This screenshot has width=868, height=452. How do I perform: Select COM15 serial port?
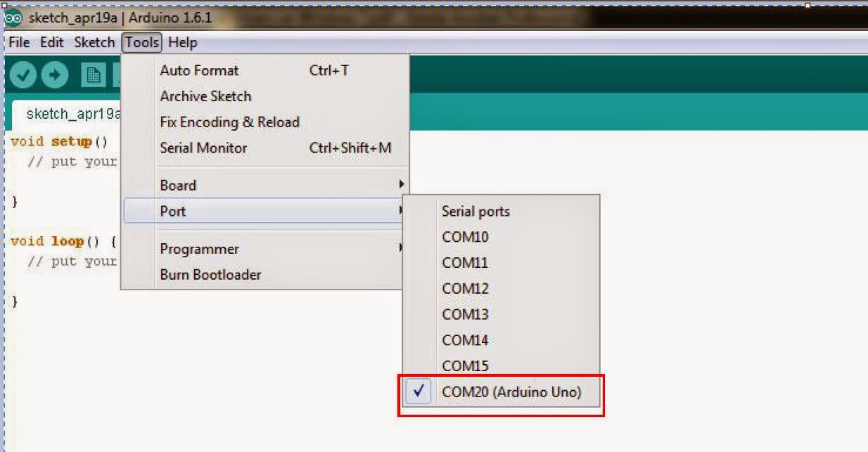pyautogui.click(x=502, y=366)
